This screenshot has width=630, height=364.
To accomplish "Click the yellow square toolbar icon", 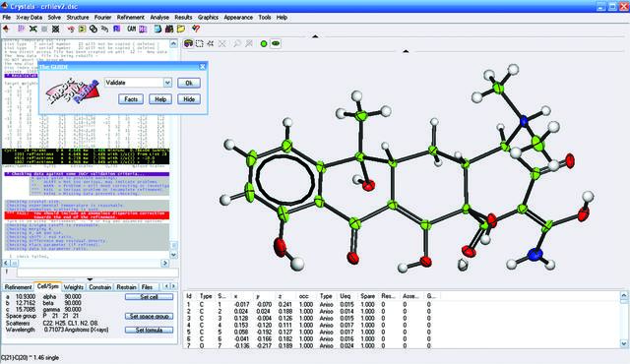I will click(x=82, y=29).
